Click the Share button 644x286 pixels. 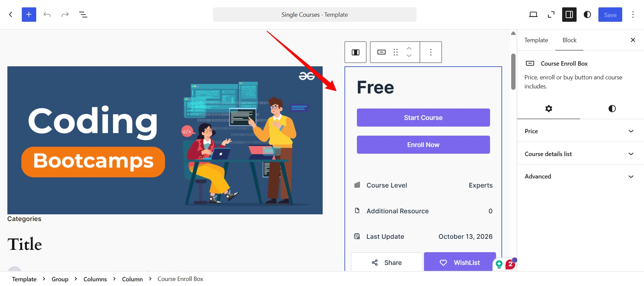click(x=387, y=262)
